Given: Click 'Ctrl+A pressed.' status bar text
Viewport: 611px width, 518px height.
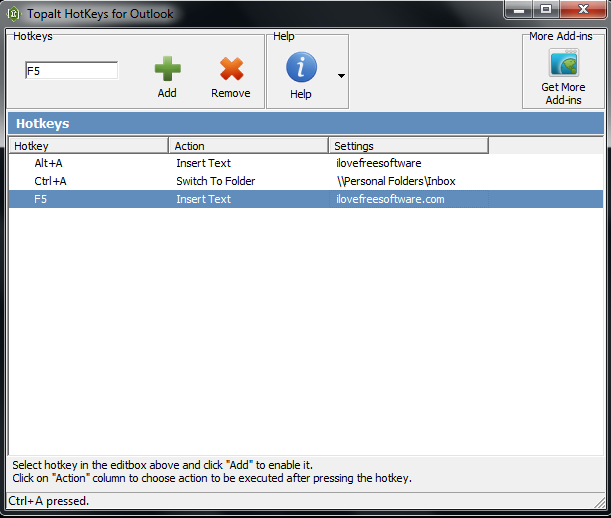Looking at the screenshot, I should tap(49, 501).
